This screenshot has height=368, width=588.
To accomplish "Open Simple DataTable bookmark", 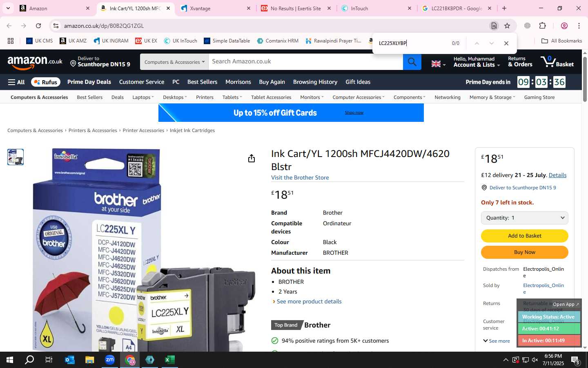I will coord(227,41).
